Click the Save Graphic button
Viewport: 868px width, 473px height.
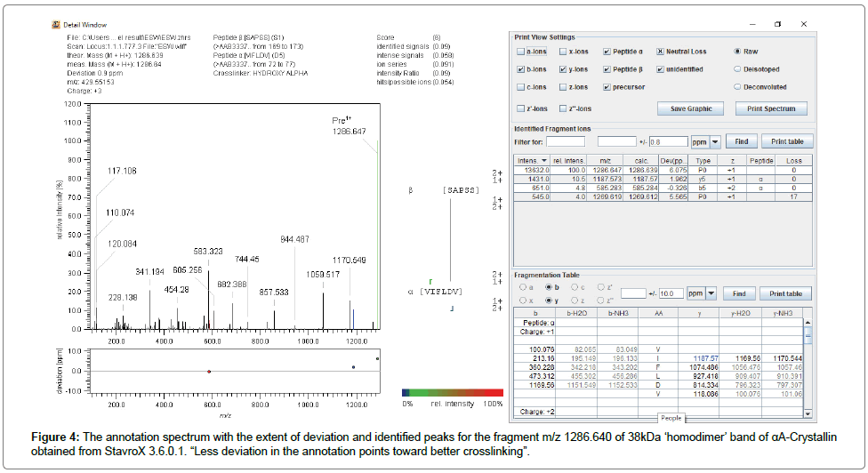[690, 108]
